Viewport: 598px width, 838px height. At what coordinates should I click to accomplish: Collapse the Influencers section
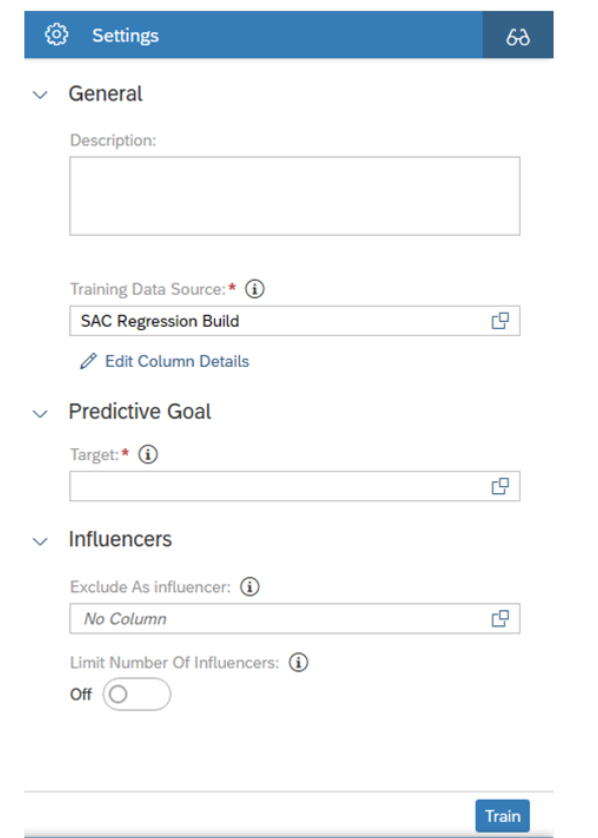pyautogui.click(x=40, y=541)
